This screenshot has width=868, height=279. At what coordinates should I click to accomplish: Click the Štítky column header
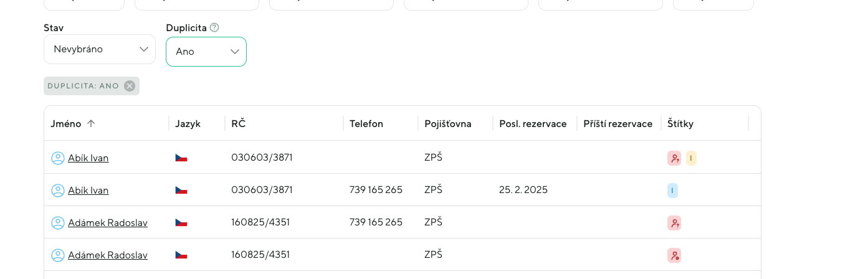coord(680,124)
